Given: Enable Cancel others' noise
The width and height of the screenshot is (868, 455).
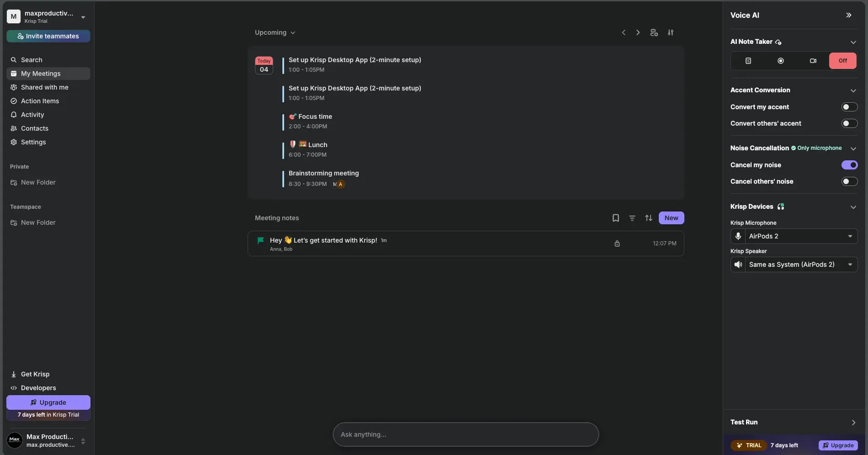Looking at the screenshot, I should pos(849,181).
